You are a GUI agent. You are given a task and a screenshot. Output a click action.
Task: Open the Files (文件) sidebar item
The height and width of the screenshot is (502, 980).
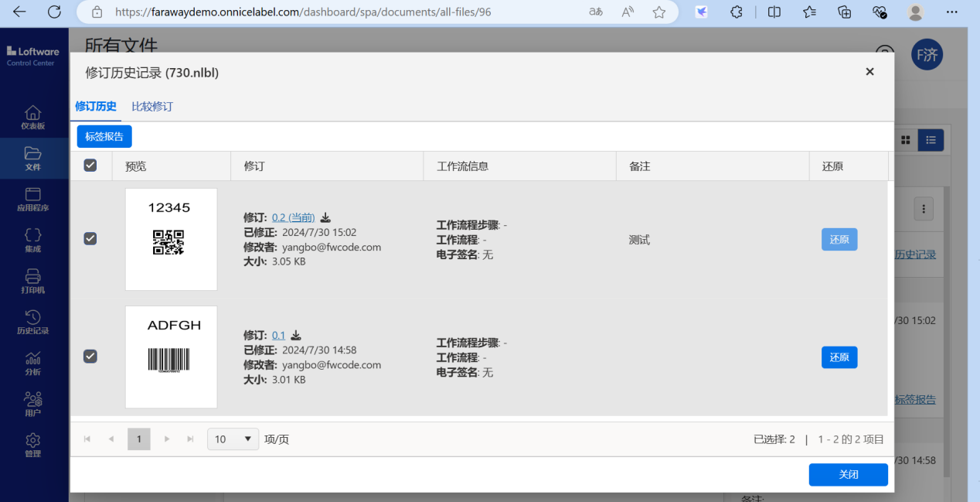click(32, 159)
